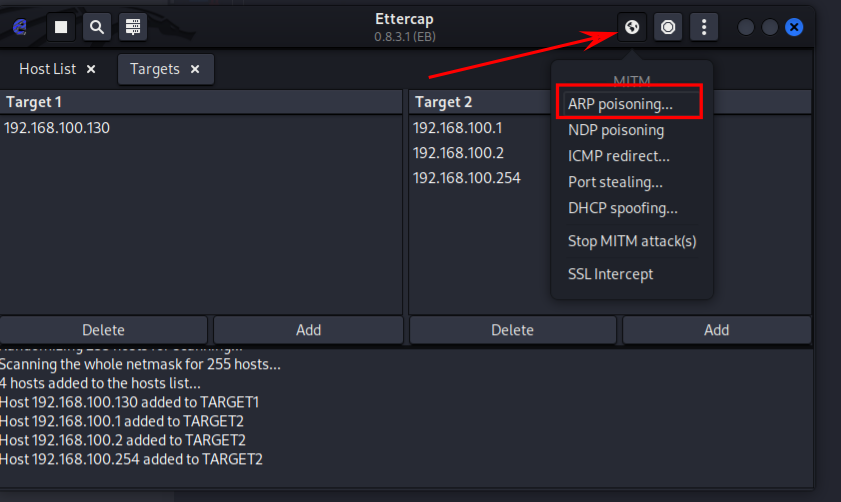Close the Ettercap window with blue X
Viewport: 841px width, 502px height.
[794, 27]
